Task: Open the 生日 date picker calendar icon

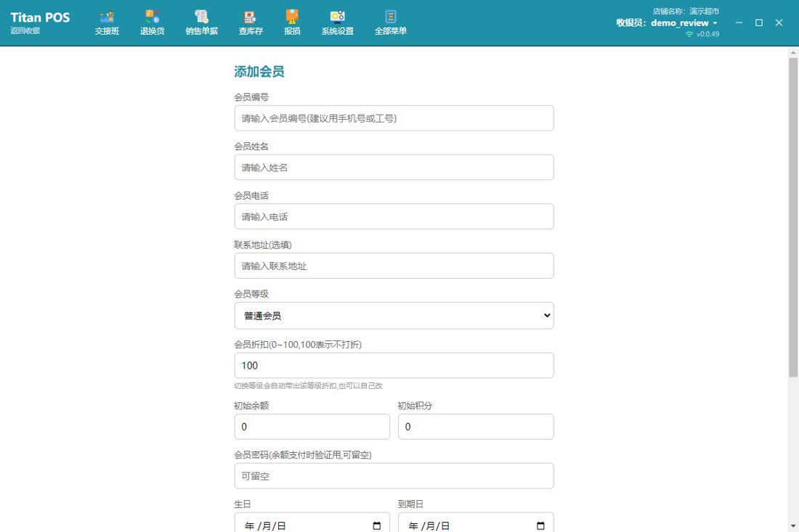Action: [x=376, y=525]
